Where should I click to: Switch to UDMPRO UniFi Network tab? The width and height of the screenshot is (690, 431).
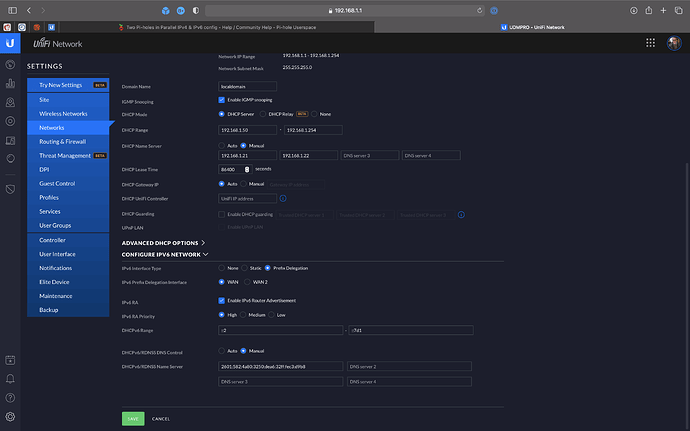[532, 27]
